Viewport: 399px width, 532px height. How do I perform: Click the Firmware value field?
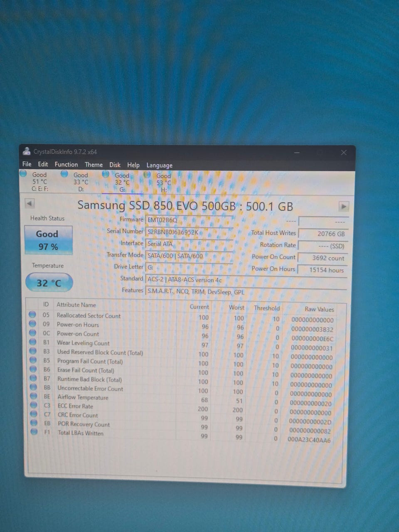189,220
